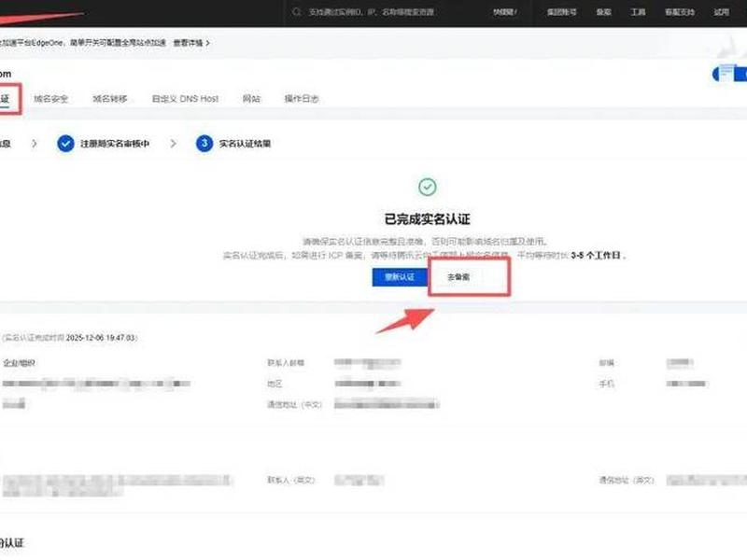
Task: Click the 已完成实名认证 heading
Action: pyautogui.click(x=428, y=219)
